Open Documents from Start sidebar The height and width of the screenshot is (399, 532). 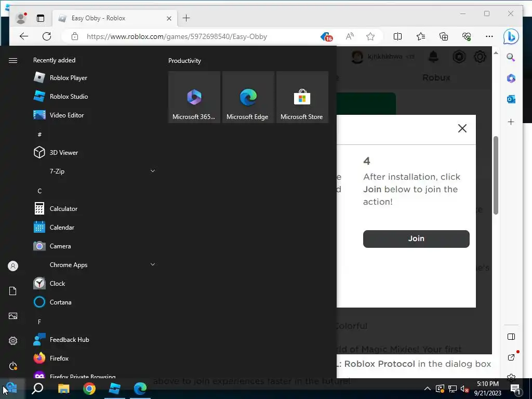click(13, 291)
